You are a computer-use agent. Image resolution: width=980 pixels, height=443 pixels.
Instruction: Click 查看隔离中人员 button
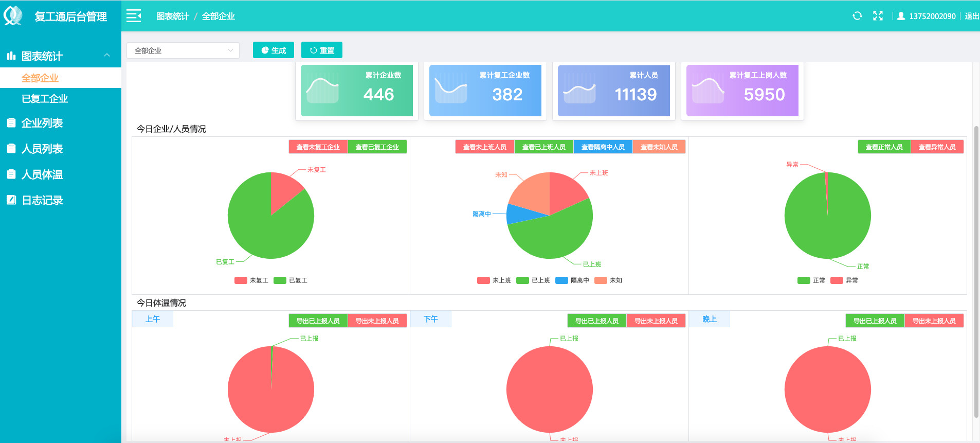(x=603, y=147)
